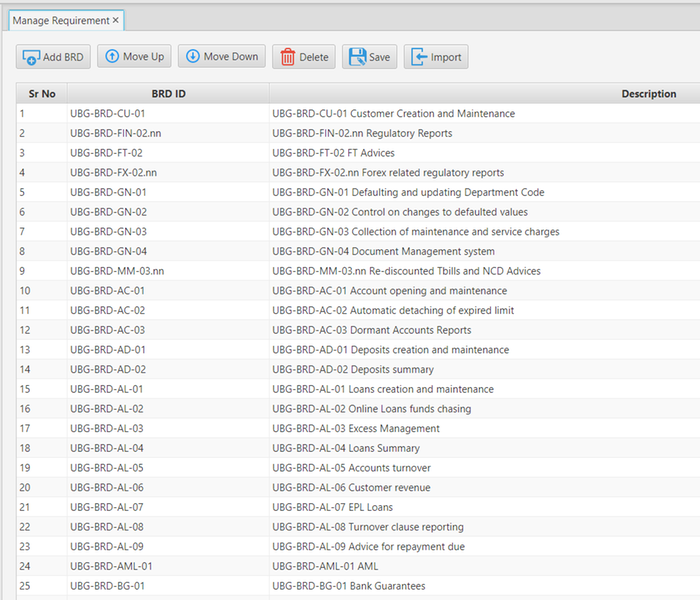Screen dimensions: 700x600
Task: Select row UBG-BRD-FIN-02.nn Regulatory Reports description
Action: click(x=362, y=134)
